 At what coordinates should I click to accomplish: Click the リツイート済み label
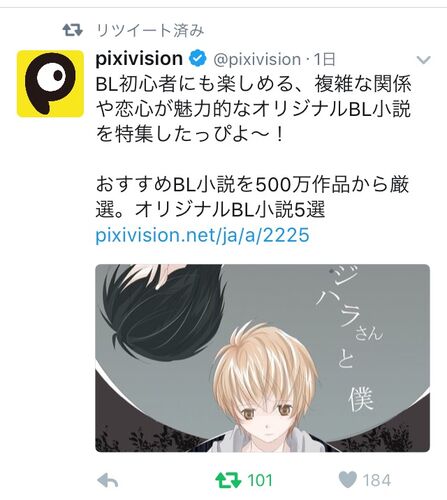click(150, 31)
